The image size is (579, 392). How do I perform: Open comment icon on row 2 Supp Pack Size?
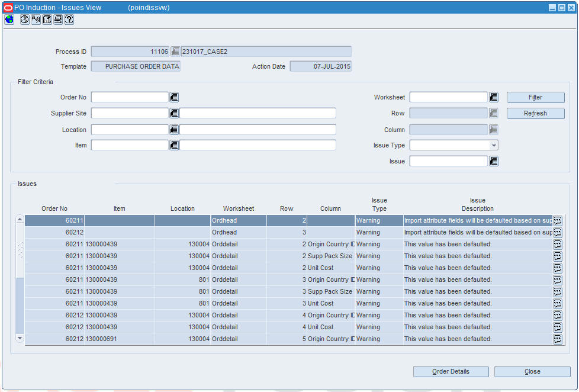[558, 256]
